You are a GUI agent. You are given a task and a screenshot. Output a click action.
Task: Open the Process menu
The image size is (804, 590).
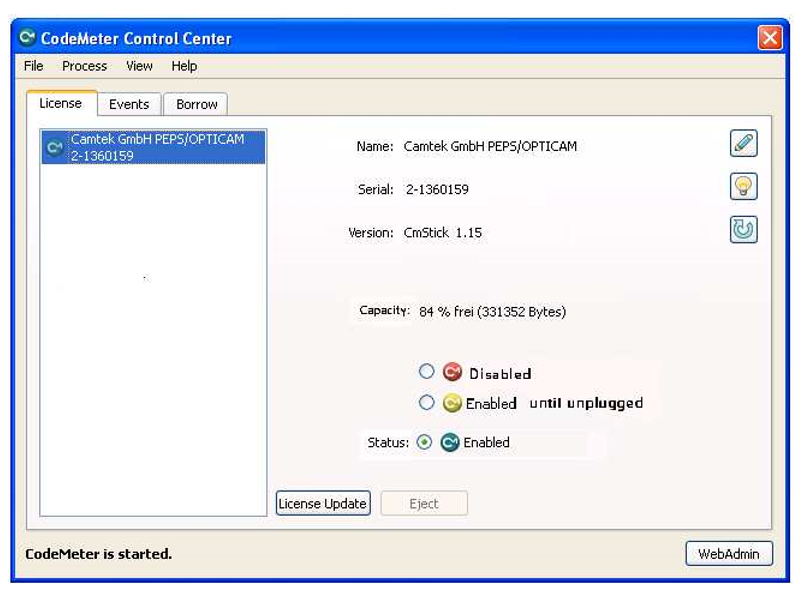pos(85,66)
